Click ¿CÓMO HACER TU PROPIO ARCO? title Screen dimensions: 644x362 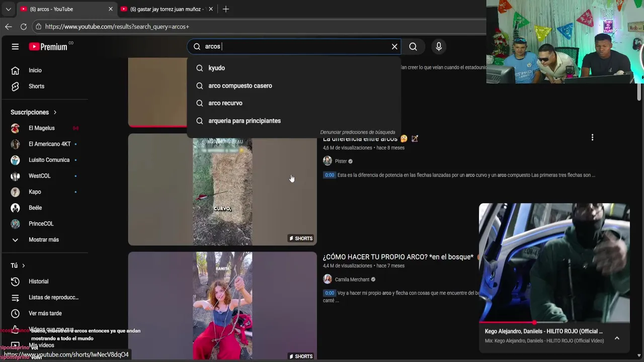(398, 257)
